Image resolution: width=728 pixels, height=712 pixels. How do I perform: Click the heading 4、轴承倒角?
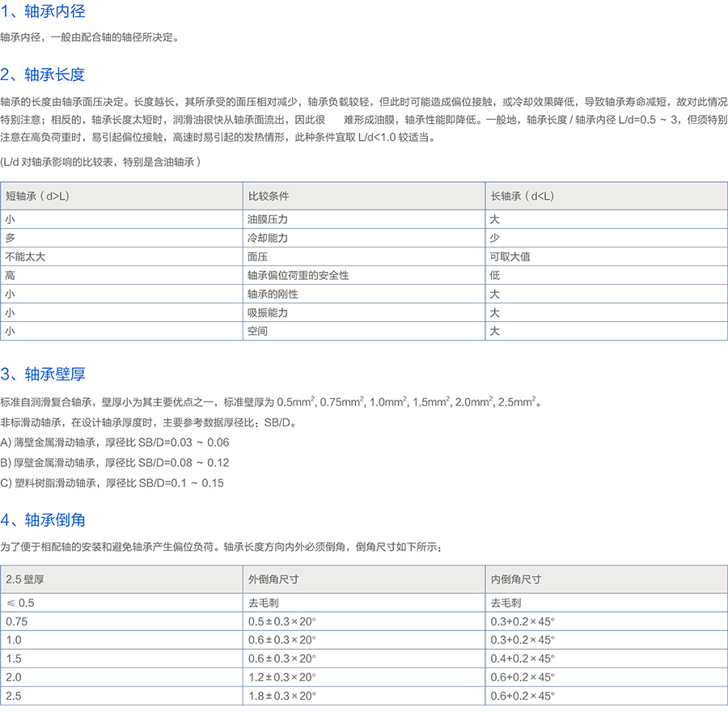coord(43,519)
